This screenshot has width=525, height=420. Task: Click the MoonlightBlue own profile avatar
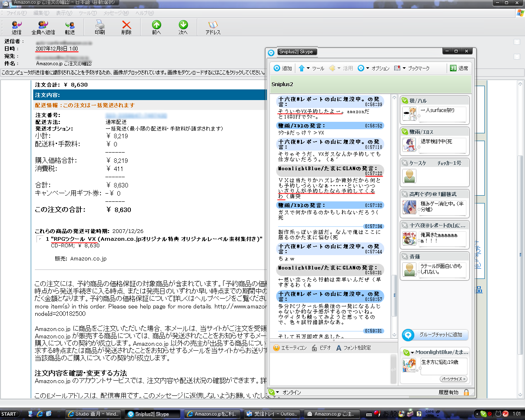click(x=409, y=365)
